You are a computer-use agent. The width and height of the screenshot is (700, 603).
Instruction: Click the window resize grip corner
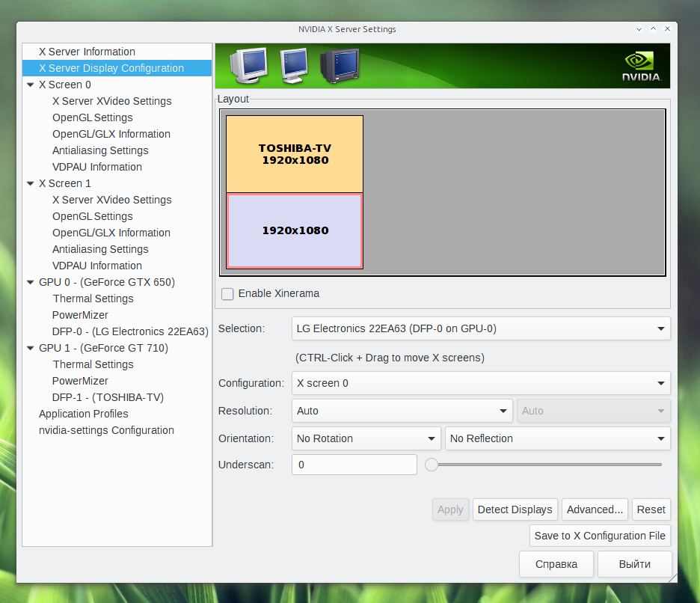(672, 578)
